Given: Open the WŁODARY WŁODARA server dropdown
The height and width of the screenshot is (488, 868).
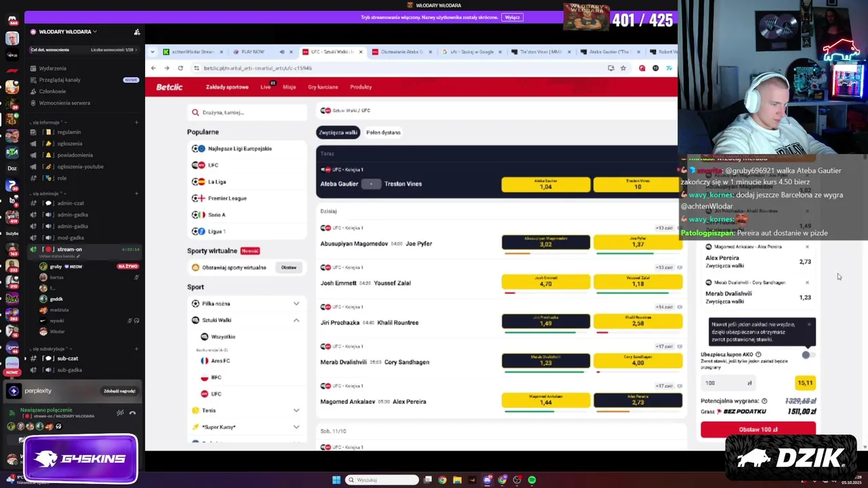Looking at the screenshot, I should (68, 32).
